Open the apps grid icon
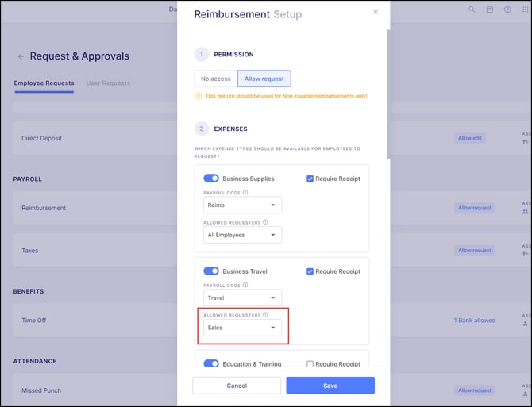 (525, 10)
